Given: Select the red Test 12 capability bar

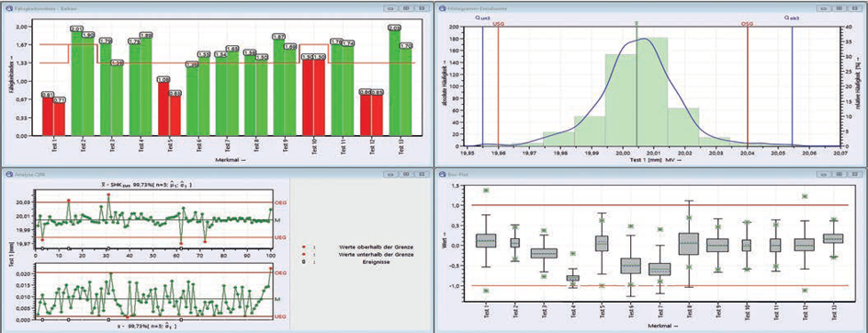Looking at the screenshot, I should [x=371, y=115].
